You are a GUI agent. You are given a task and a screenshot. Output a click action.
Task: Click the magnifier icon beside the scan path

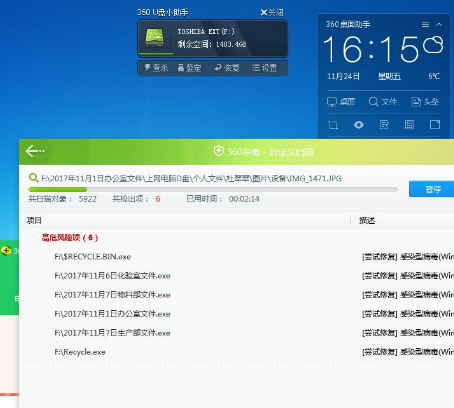point(33,178)
